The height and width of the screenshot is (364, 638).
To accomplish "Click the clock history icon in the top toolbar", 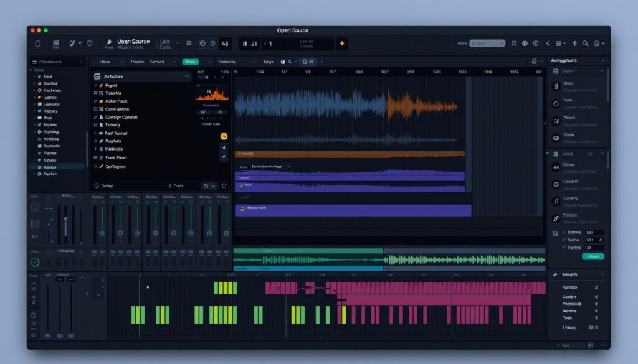I will (535, 44).
